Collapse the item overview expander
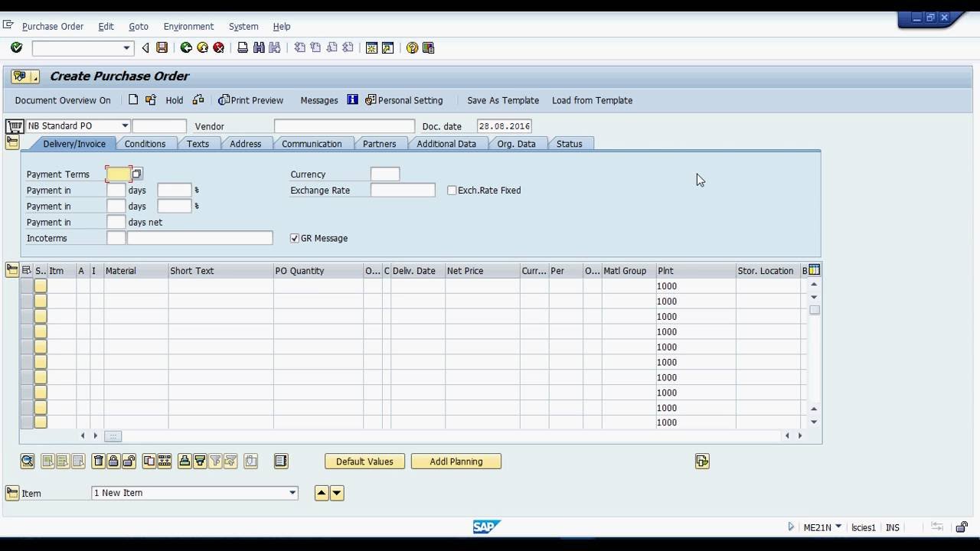The height and width of the screenshot is (551, 980). [x=11, y=269]
